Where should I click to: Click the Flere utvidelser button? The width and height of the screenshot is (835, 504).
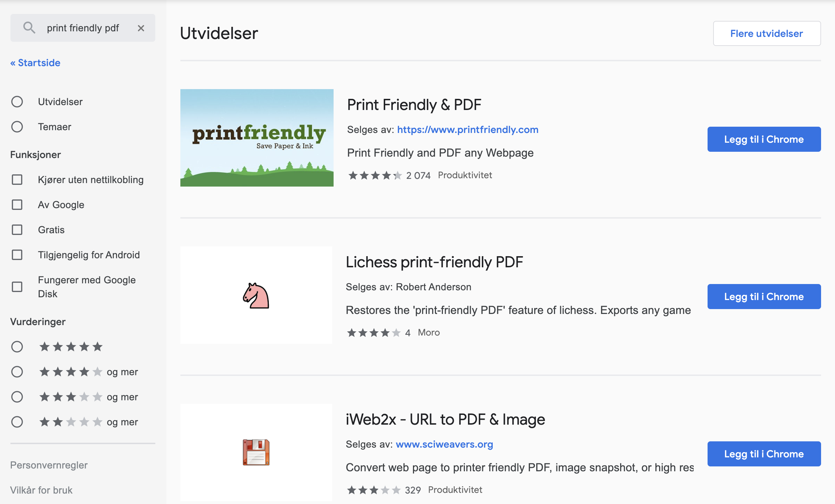pos(766,33)
